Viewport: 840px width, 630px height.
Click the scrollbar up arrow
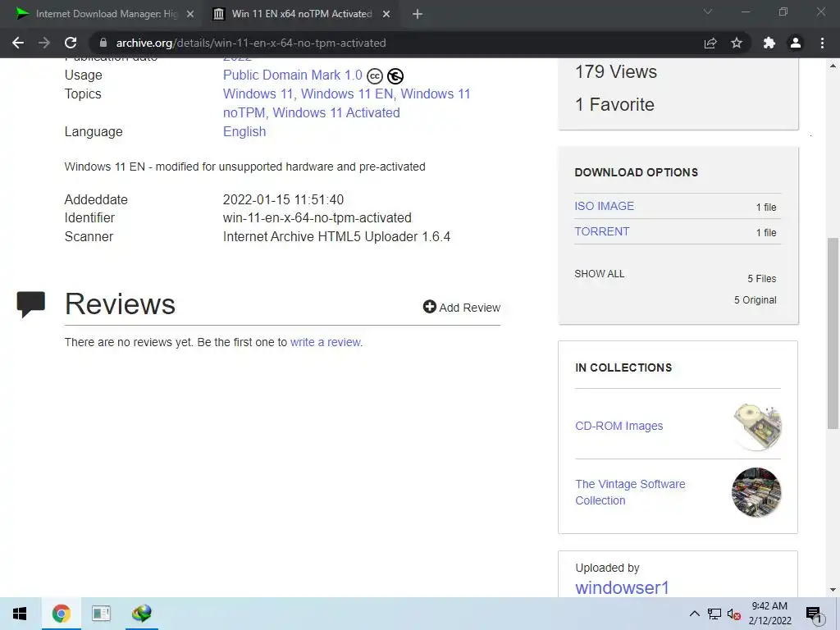(x=833, y=66)
